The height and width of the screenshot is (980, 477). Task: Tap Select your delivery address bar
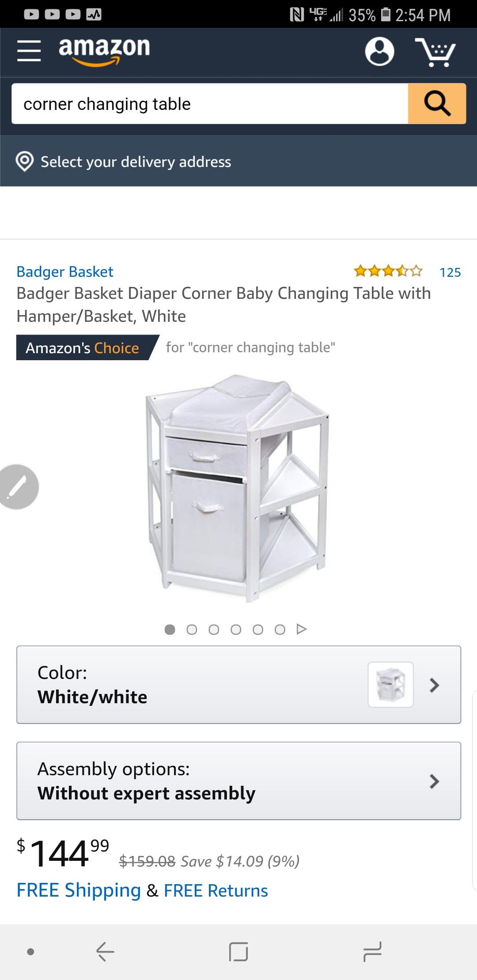coord(238,161)
